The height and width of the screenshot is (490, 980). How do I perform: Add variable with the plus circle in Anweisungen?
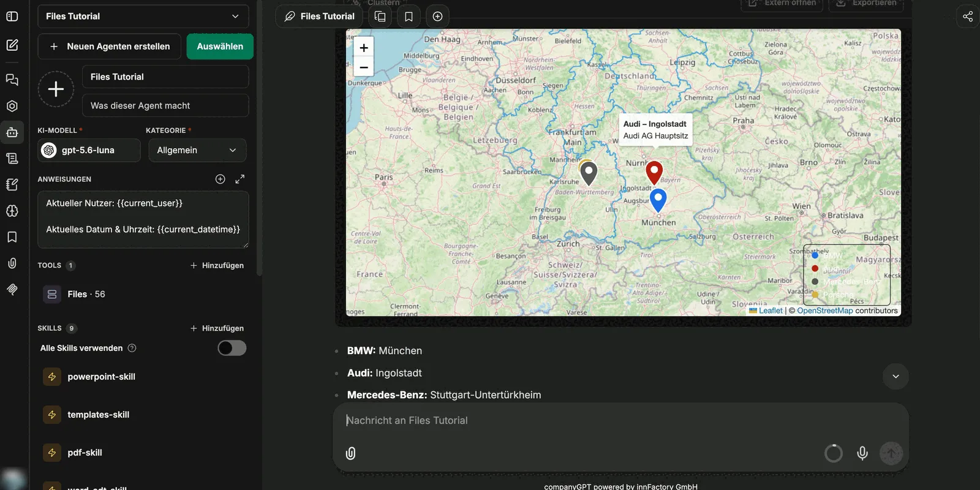221,179
